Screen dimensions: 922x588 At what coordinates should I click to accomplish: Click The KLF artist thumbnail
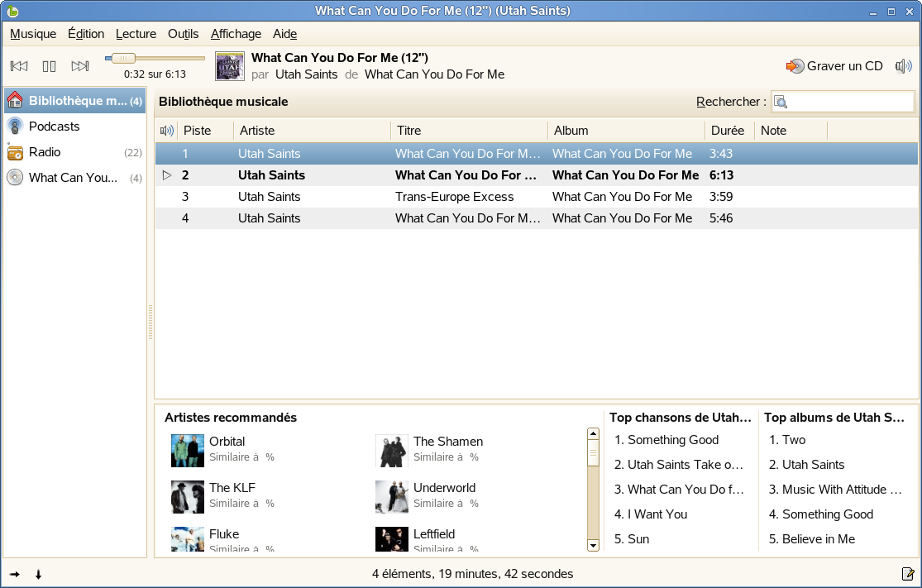pos(188,497)
